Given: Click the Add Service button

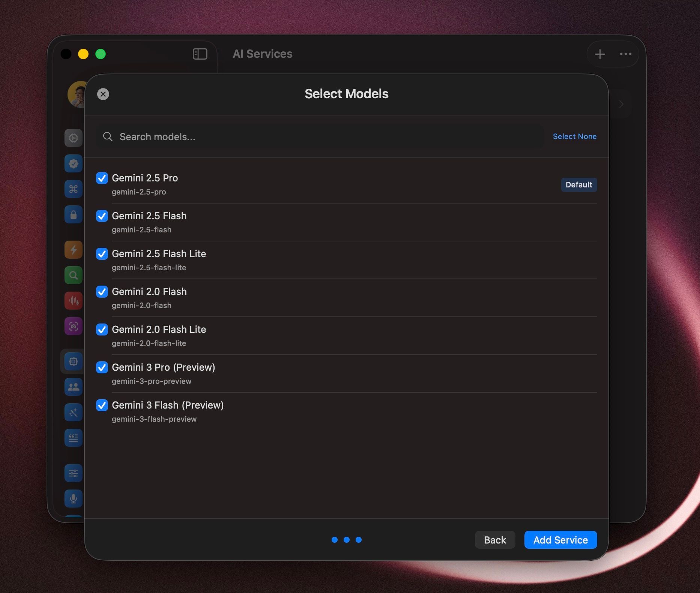Looking at the screenshot, I should click(x=561, y=540).
